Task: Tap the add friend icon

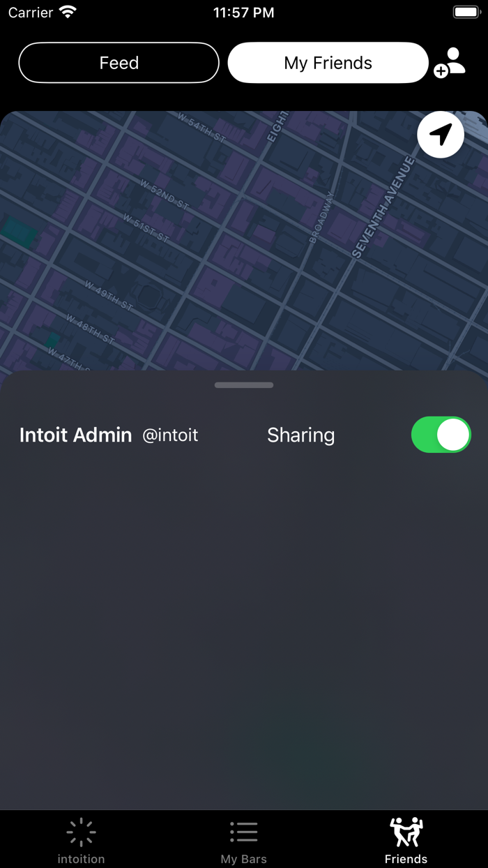Action: click(x=450, y=62)
